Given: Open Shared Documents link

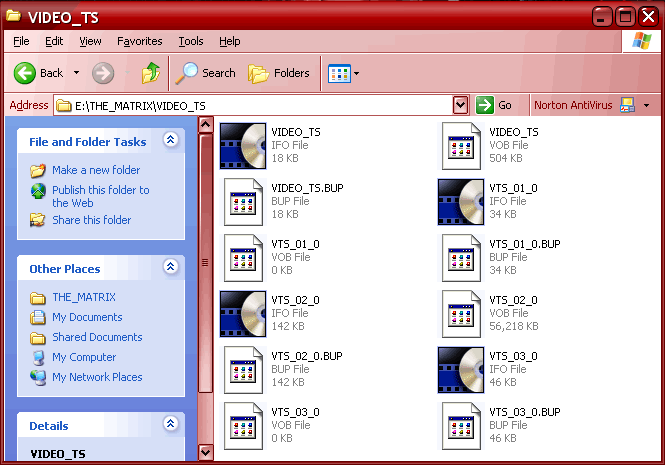Looking at the screenshot, I should click(97, 337).
